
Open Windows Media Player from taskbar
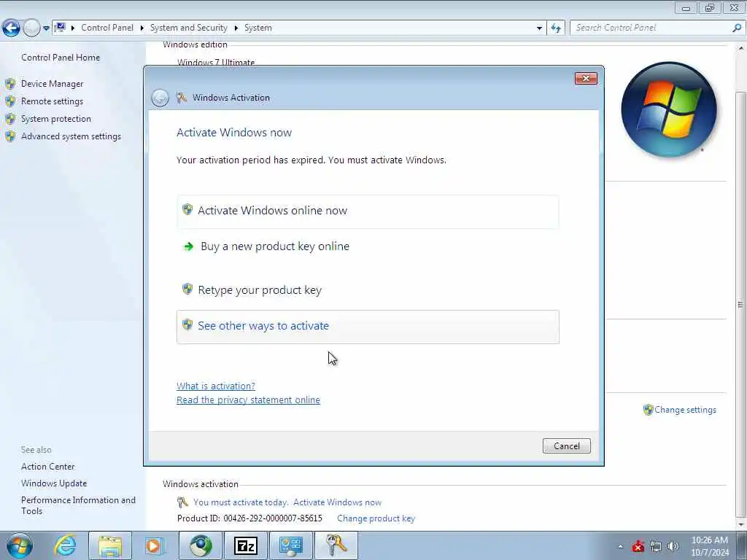pos(155,545)
